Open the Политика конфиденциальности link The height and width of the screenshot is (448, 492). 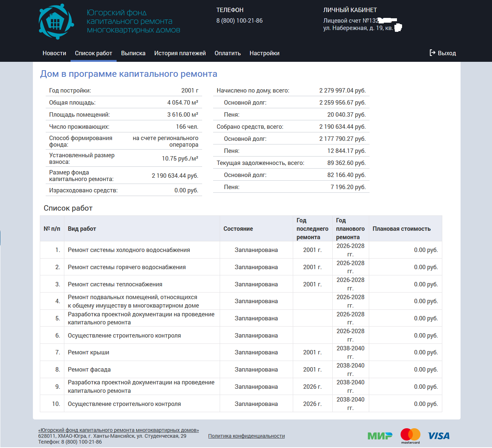pos(246,436)
